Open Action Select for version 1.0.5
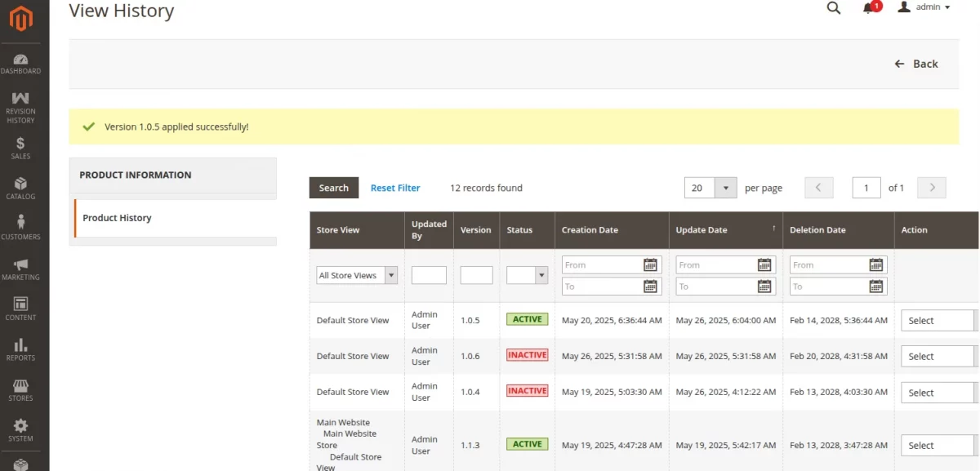Viewport: 980px width, 471px height. pos(938,321)
